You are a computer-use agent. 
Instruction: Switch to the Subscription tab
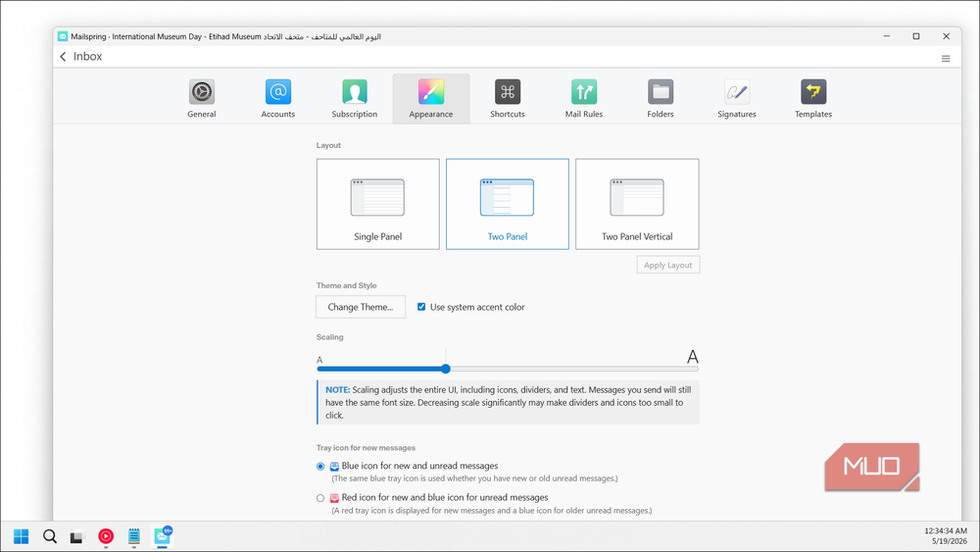coord(355,99)
